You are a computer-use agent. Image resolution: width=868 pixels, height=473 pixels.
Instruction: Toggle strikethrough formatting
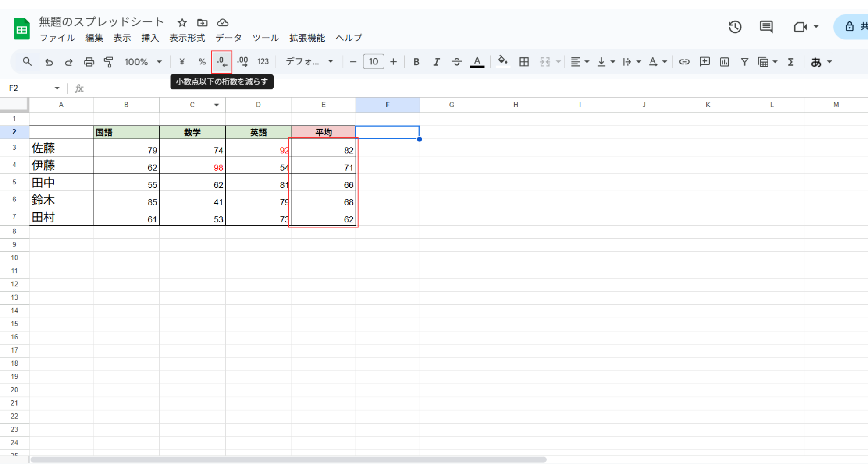pyautogui.click(x=456, y=62)
